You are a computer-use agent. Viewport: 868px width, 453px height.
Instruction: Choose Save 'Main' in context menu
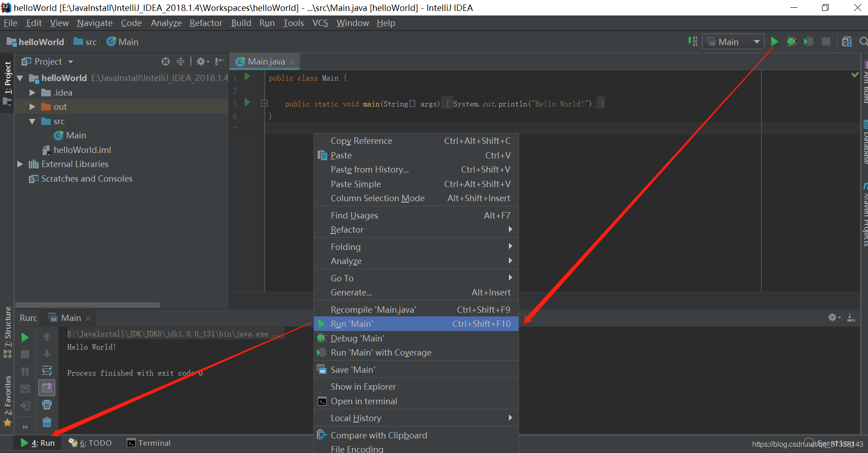coord(416,370)
